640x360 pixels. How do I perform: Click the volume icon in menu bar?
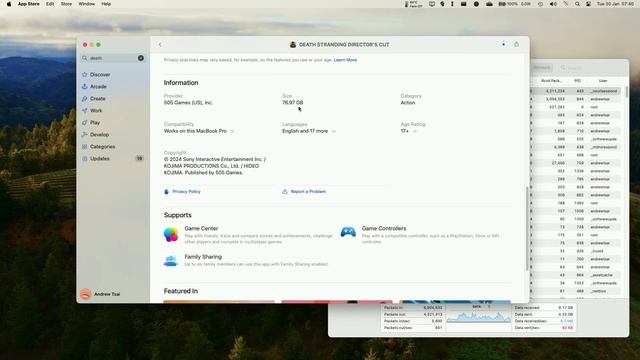[x=553, y=4]
